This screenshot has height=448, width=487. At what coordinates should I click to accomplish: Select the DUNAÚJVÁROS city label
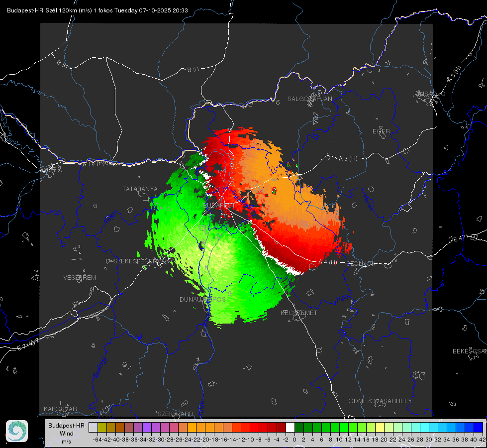(x=202, y=299)
